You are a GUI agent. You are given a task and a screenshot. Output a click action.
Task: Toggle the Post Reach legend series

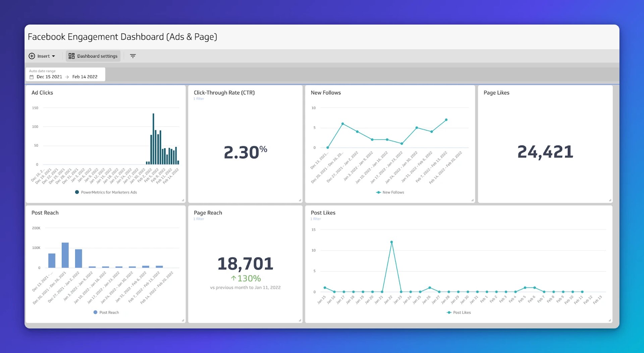pos(106,312)
